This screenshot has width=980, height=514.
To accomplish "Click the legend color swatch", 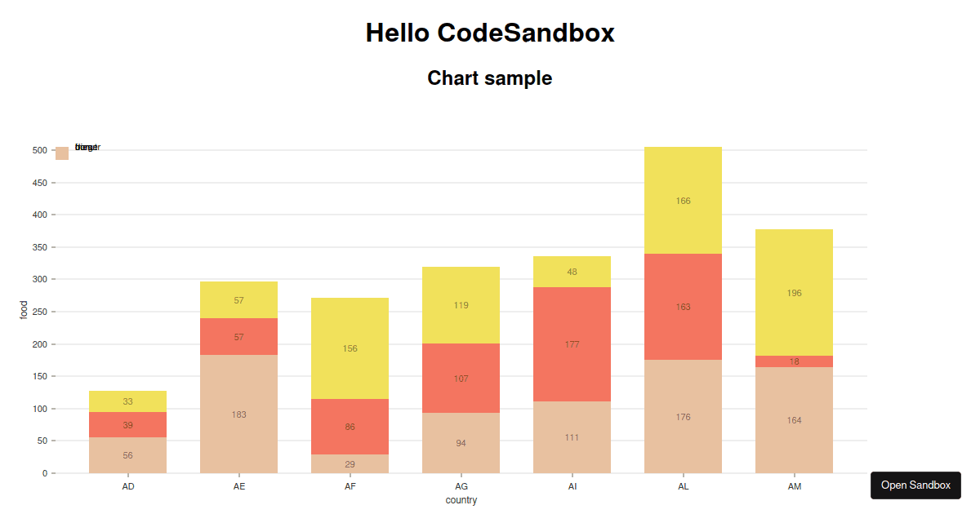I will pyautogui.click(x=62, y=152).
